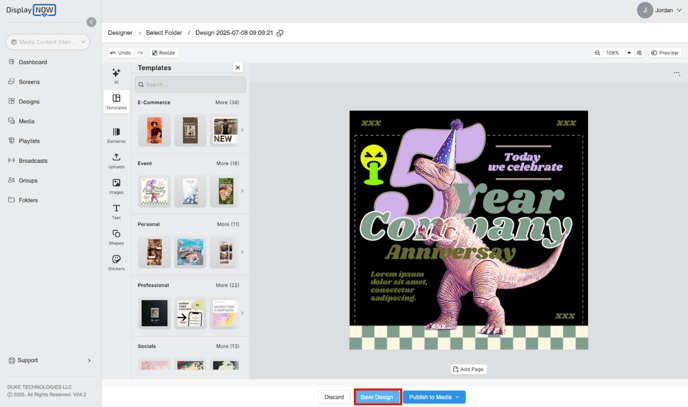Advance the Event template row arrow

(242, 191)
